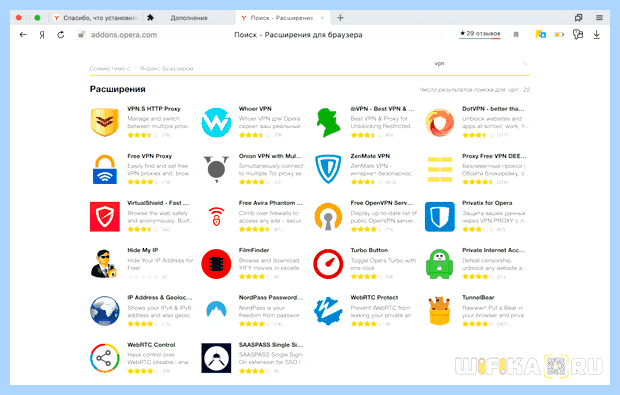Click the padlock site security icon
Image resolution: width=620 pixels, height=395 pixels.
pyautogui.click(x=81, y=35)
